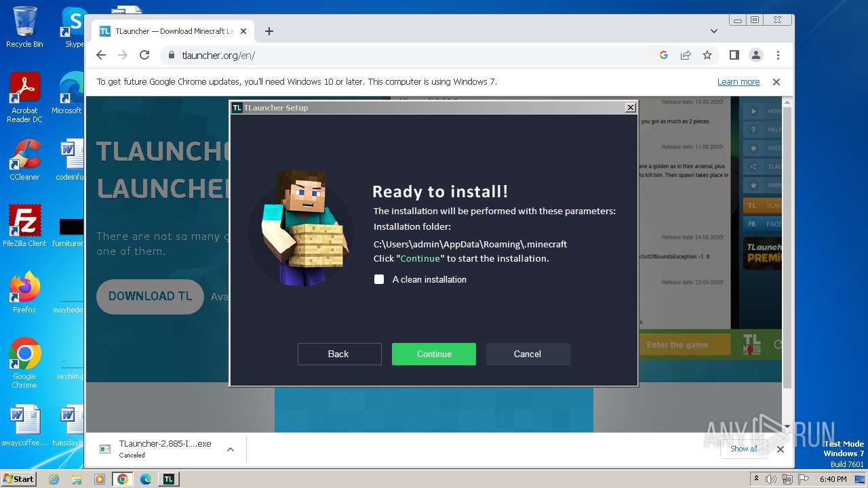Open Internet Explorer from the taskbar
The image size is (868, 488).
pyautogui.click(x=54, y=479)
